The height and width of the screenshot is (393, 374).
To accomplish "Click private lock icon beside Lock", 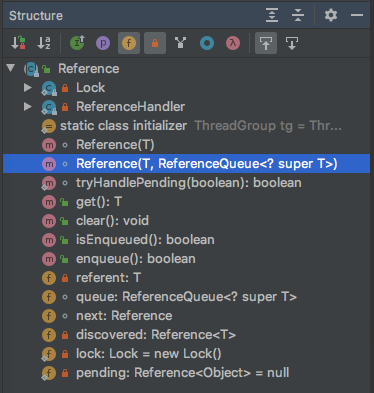I will pos(65,88).
